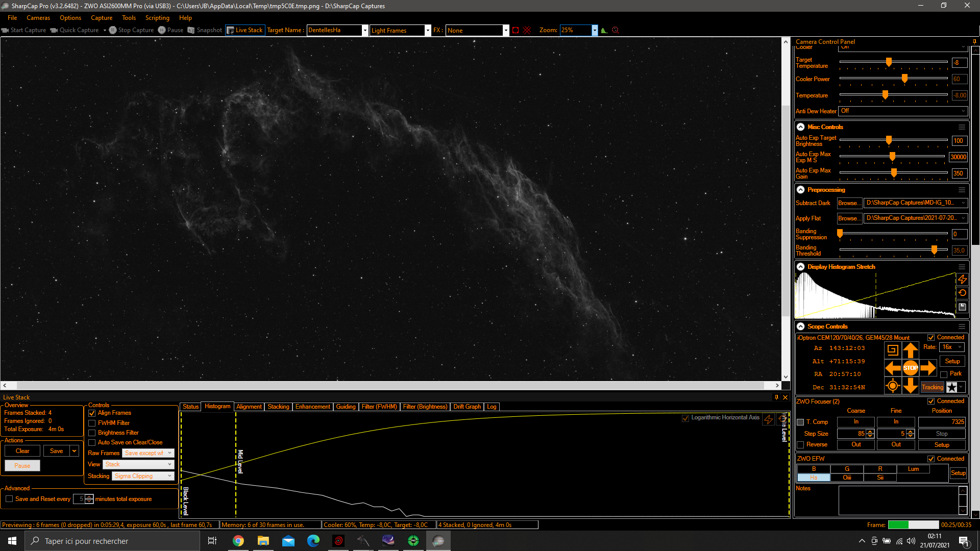Uncheck the Align Frames checkbox

(92, 413)
